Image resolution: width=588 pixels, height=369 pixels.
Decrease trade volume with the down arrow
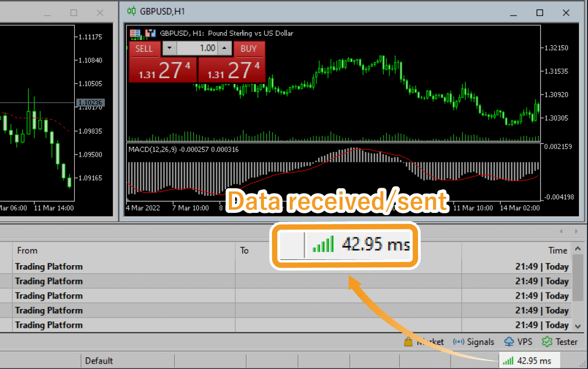[169, 49]
